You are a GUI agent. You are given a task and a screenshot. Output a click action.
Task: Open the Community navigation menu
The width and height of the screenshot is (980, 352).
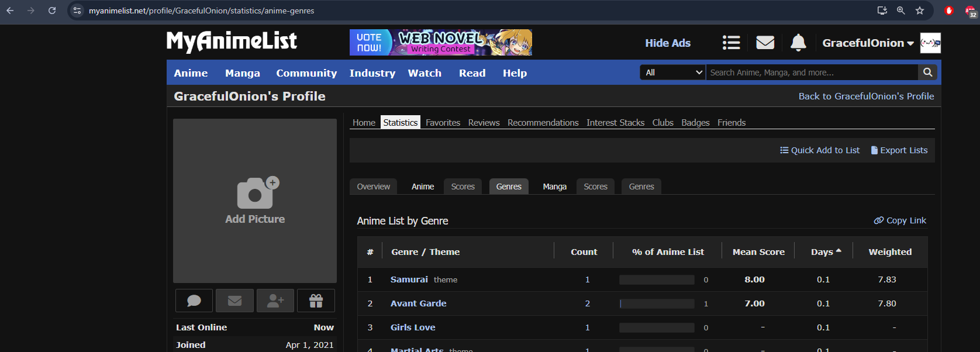click(306, 73)
